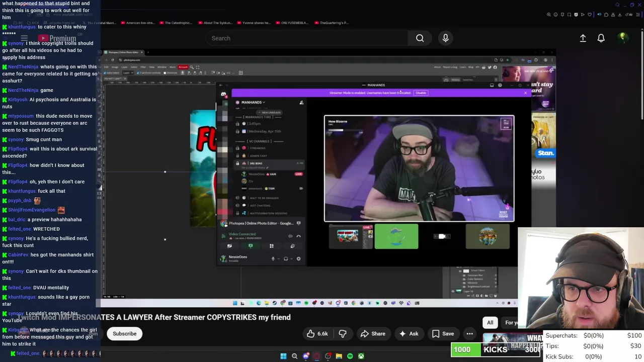Click the YouTube search magnifier button
The width and height of the screenshot is (644, 362).
420,38
